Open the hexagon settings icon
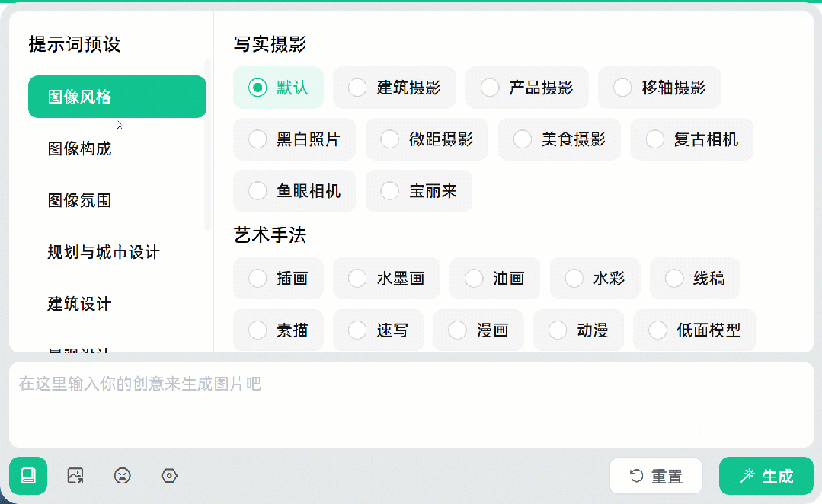 [169, 476]
